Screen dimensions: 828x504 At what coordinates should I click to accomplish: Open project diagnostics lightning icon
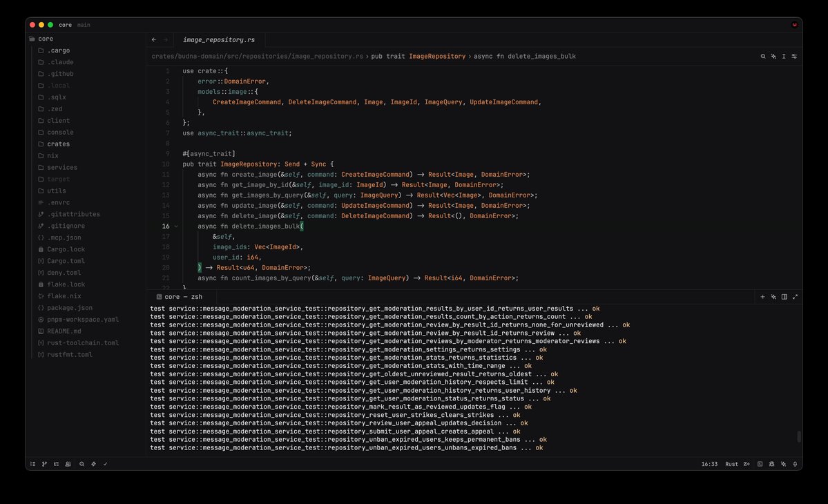click(x=93, y=464)
